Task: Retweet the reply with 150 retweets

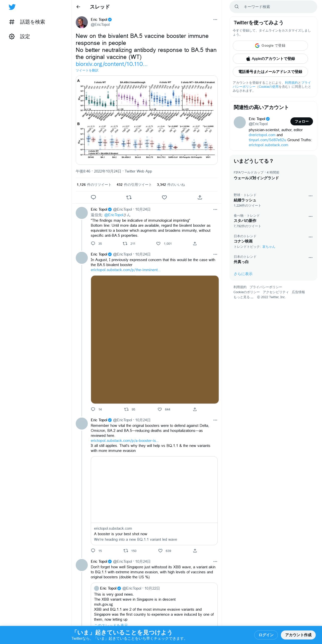Action: click(x=126, y=551)
